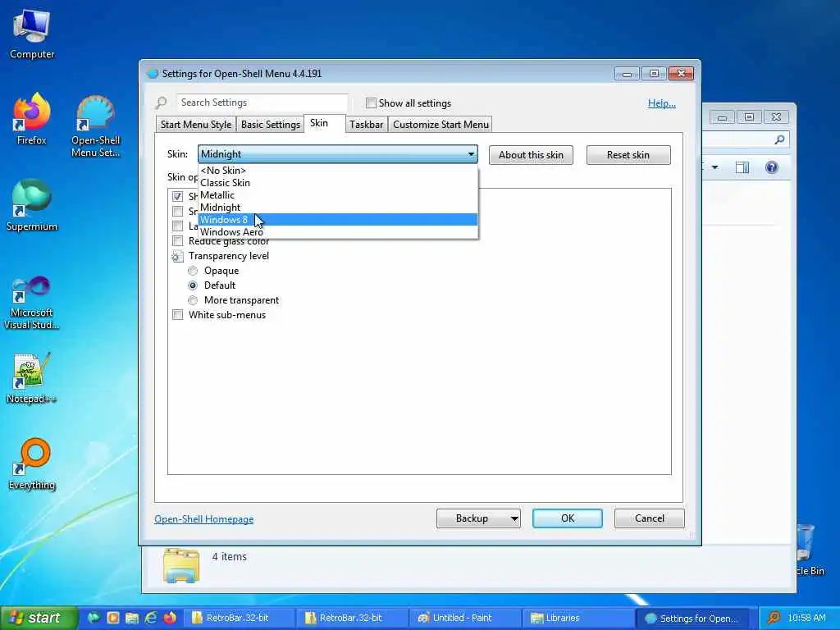The height and width of the screenshot is (630, 840).
Task: Toggle the Reduce glass color checkbox
Action: (177, 240)
